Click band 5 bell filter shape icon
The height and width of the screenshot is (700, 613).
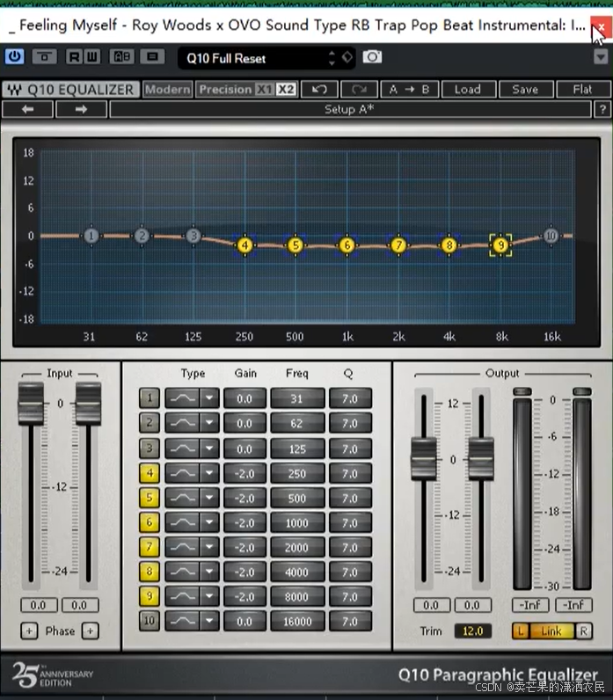click(183, 498)
